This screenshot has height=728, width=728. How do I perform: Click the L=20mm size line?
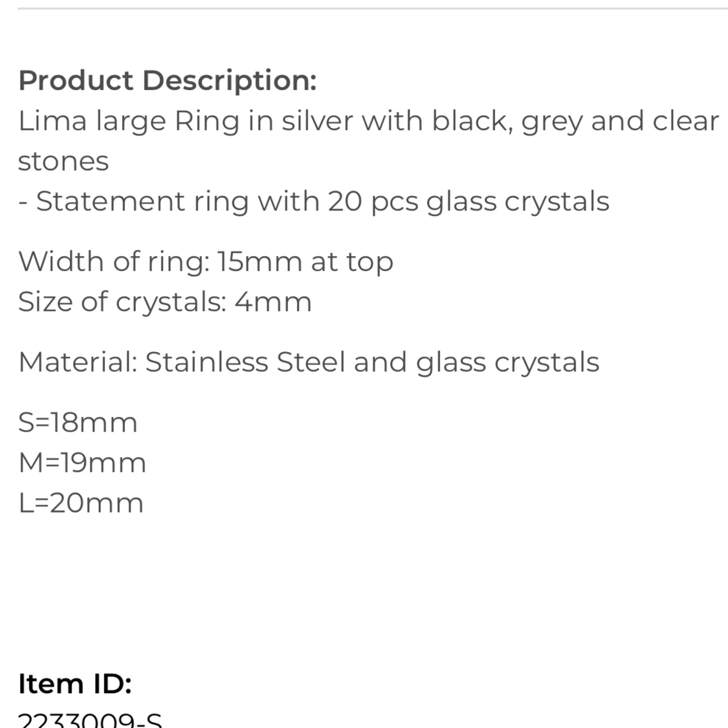(x=80, y=503)
